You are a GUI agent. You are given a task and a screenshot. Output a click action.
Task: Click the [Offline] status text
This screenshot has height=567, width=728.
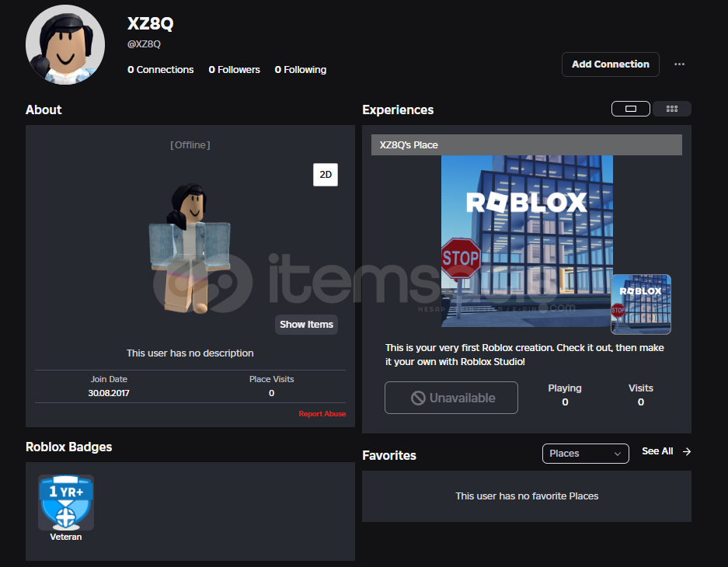pos(190,144)
